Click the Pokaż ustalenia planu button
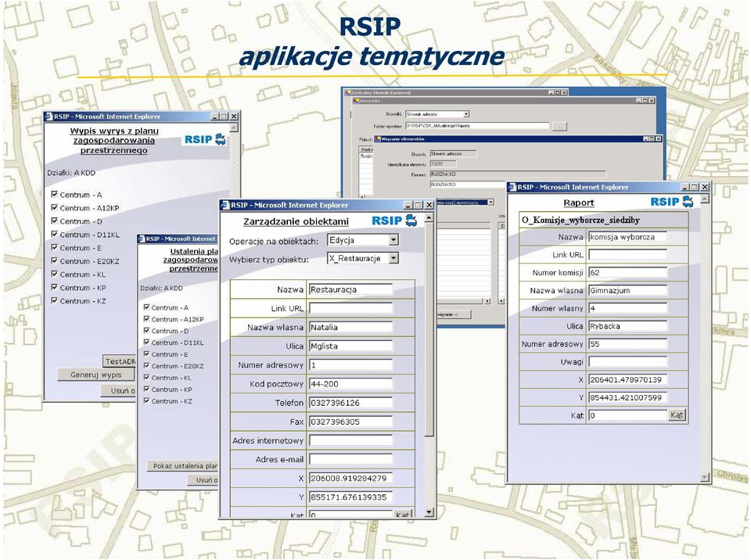 (x=182, y=465)
